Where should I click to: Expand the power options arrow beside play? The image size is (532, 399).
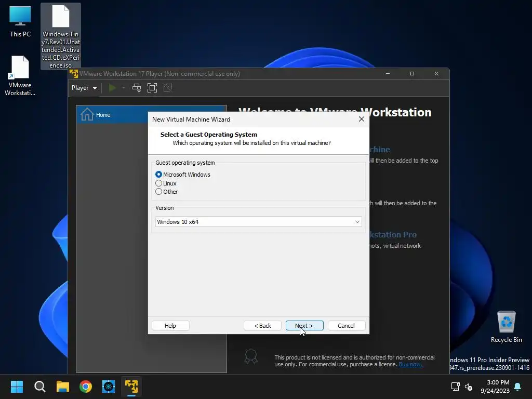click(x=124, y=88)
